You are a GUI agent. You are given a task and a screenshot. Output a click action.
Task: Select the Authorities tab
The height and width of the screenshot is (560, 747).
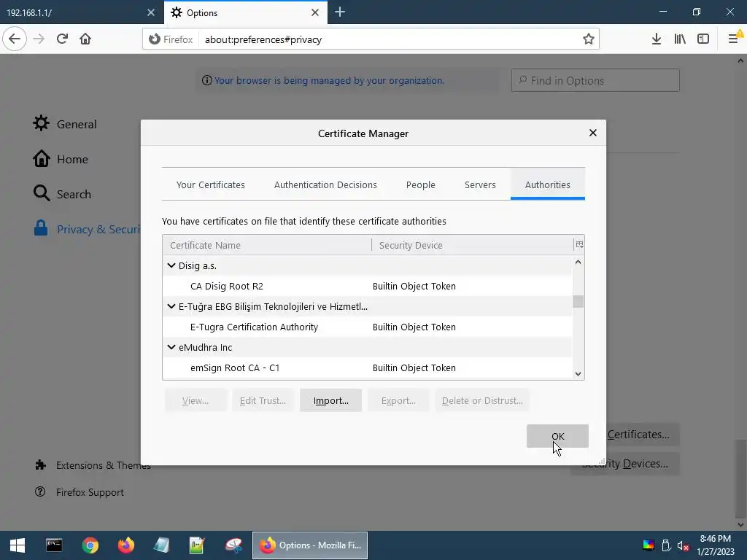(x=547, y=184)
